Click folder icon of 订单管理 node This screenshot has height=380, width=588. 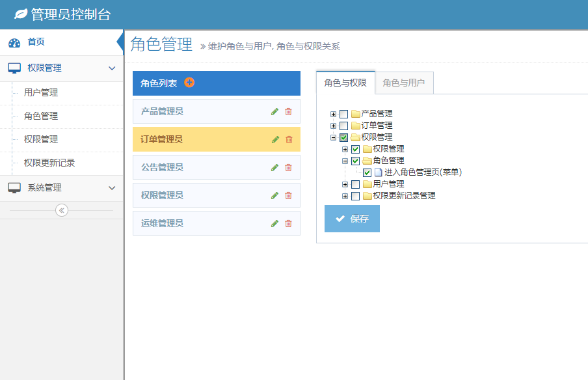click(356, 126)
